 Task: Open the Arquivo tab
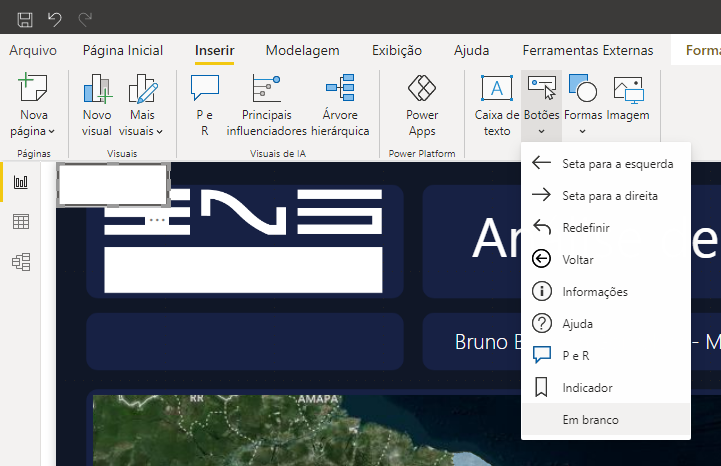click(x=33, y=50)
